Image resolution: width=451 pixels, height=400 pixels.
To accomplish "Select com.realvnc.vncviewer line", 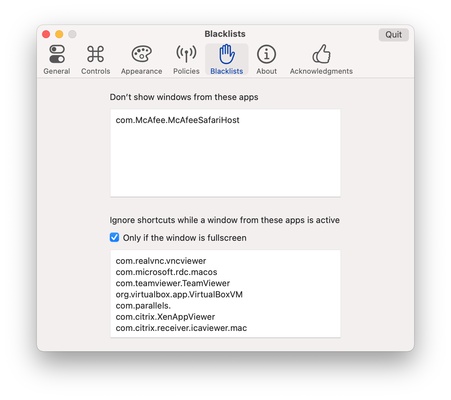I will [161, 261].
